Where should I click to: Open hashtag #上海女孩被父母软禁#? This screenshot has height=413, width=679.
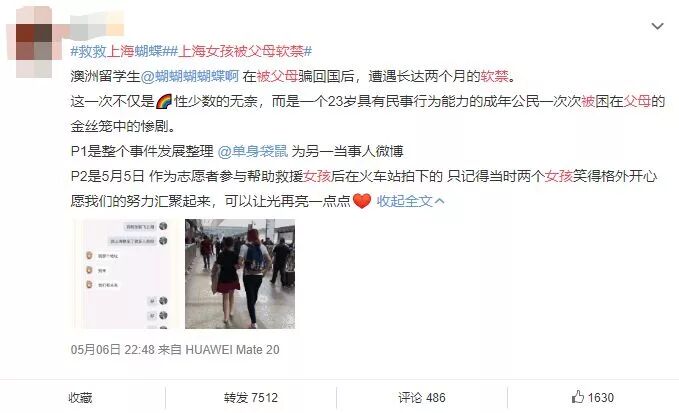(x=240, y=52)
